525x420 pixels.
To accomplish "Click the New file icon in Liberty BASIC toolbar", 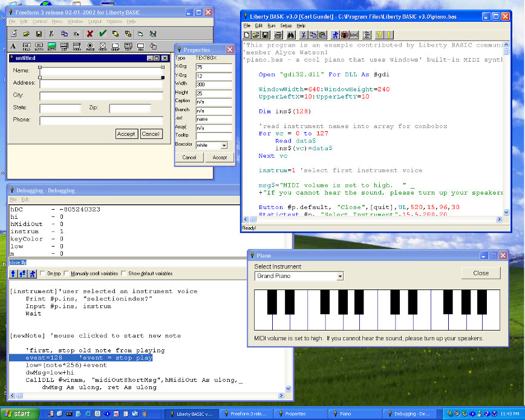I will click(247, 35).
